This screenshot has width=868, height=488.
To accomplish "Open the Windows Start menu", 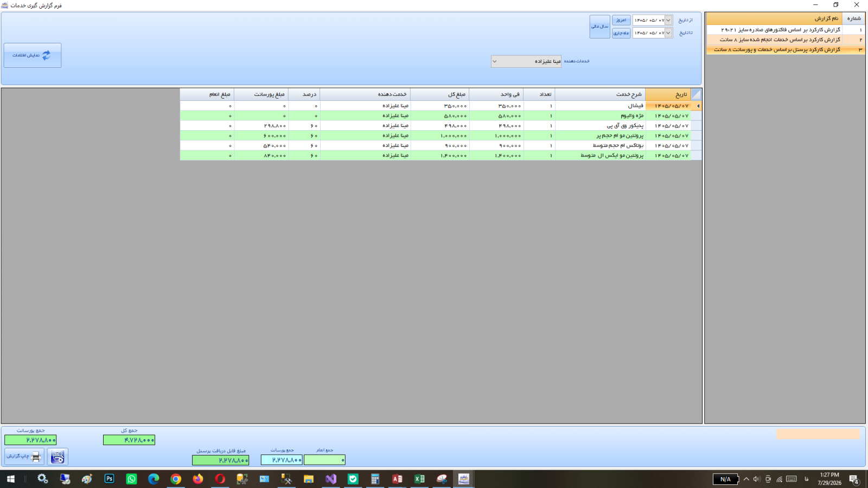I will [x=11, y=479].
